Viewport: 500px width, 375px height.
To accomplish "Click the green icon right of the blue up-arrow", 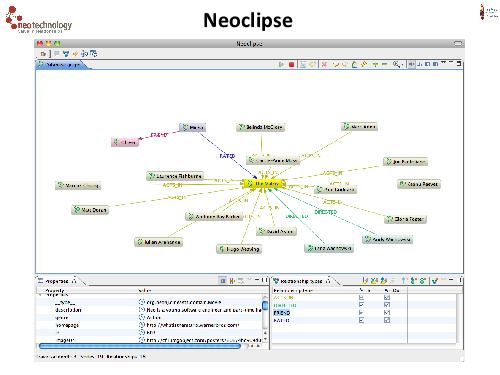I will 413,281.
